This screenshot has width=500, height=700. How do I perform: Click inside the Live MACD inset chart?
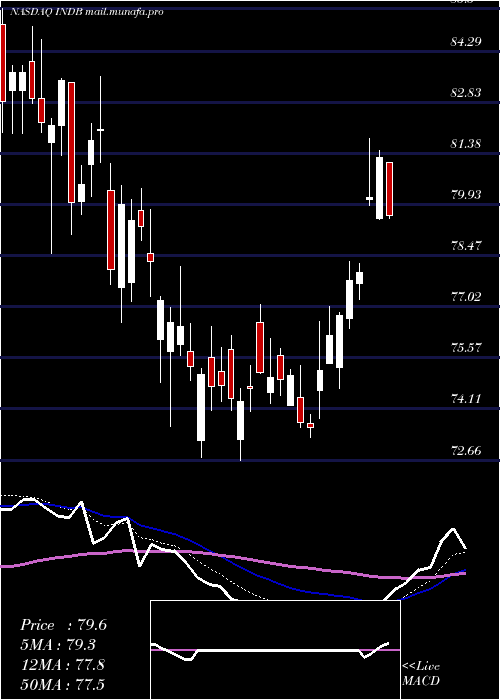(x=275, y=650)
